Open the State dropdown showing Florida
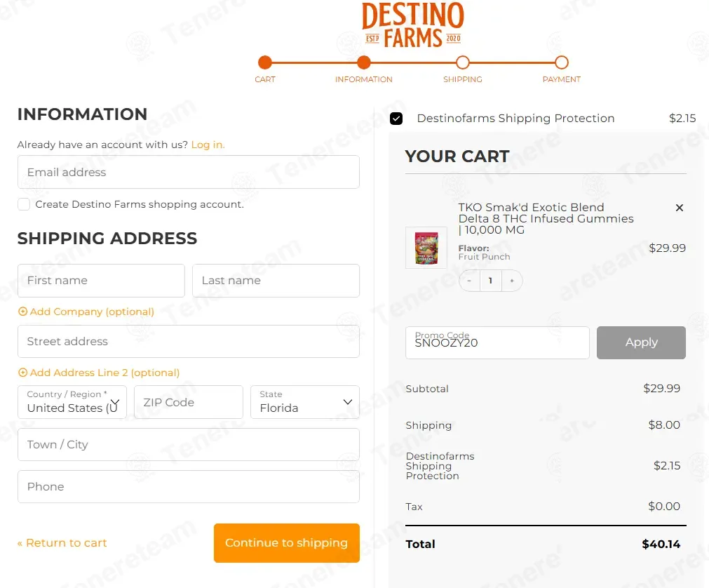709x588 pixels. pyautogui.click(x=305, y=402)
